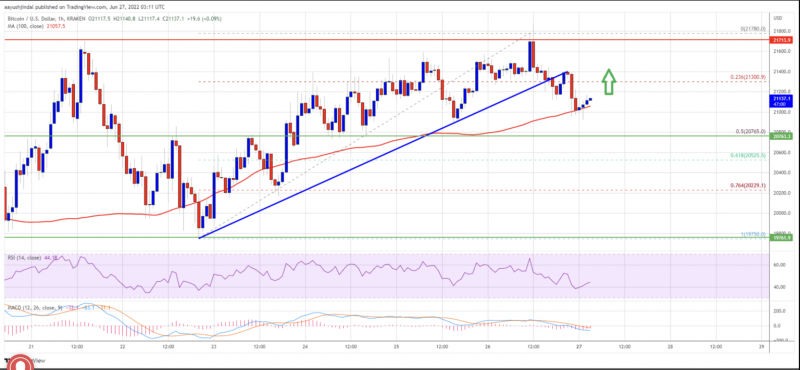Select the blue current price label 21137.1
This screenshot has width=800, height=370.
779,100
